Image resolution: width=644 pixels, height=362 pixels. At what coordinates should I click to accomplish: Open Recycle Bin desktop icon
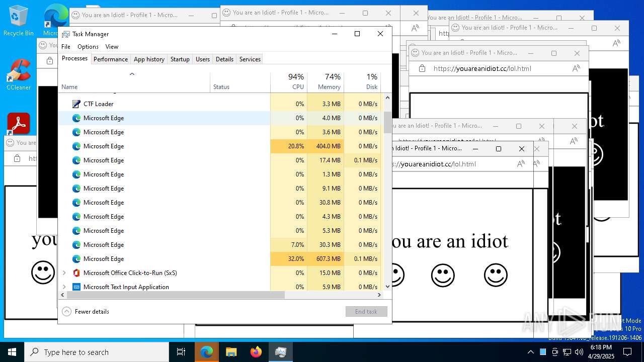pos(19,21)
